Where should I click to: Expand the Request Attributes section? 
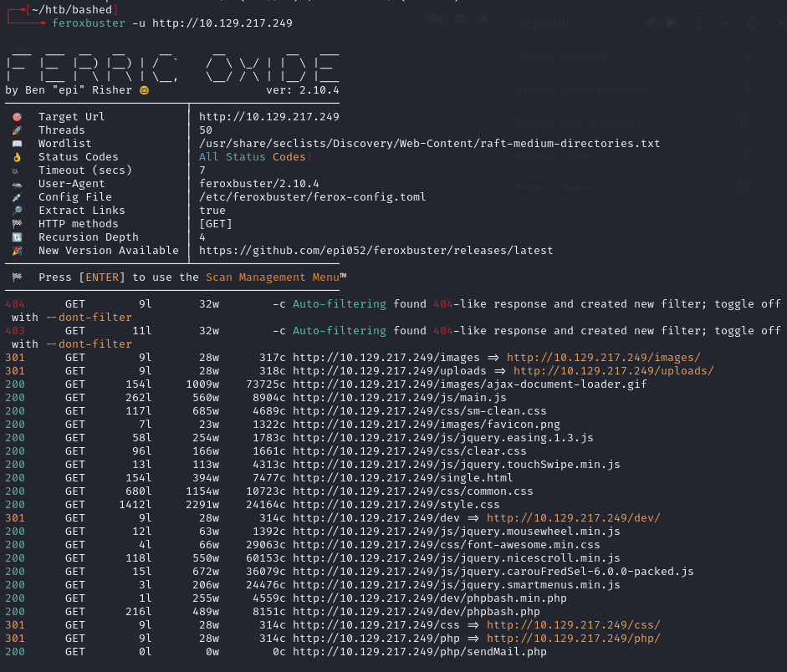560,57
